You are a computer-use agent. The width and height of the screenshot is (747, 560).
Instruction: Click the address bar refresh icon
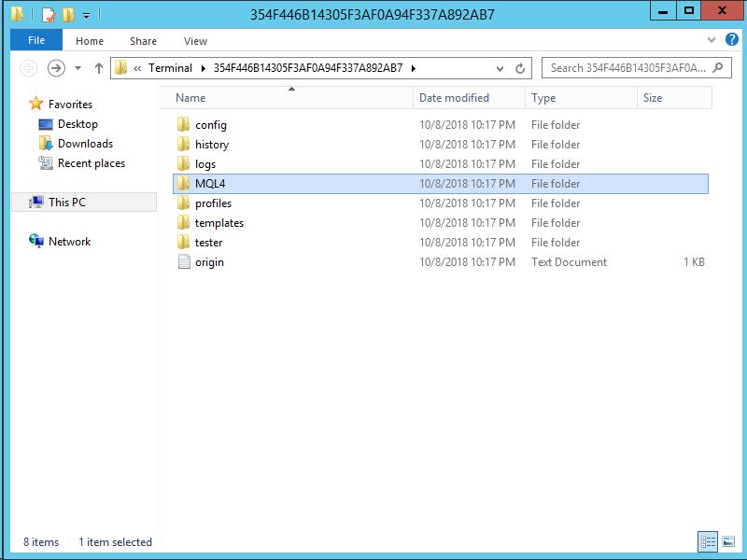tap(520, 68)
